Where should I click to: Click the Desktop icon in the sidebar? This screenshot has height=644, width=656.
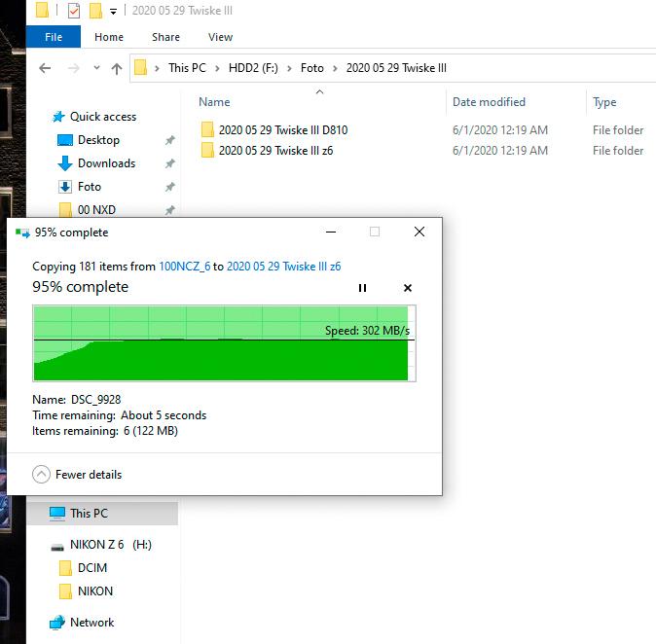(65, 140)
